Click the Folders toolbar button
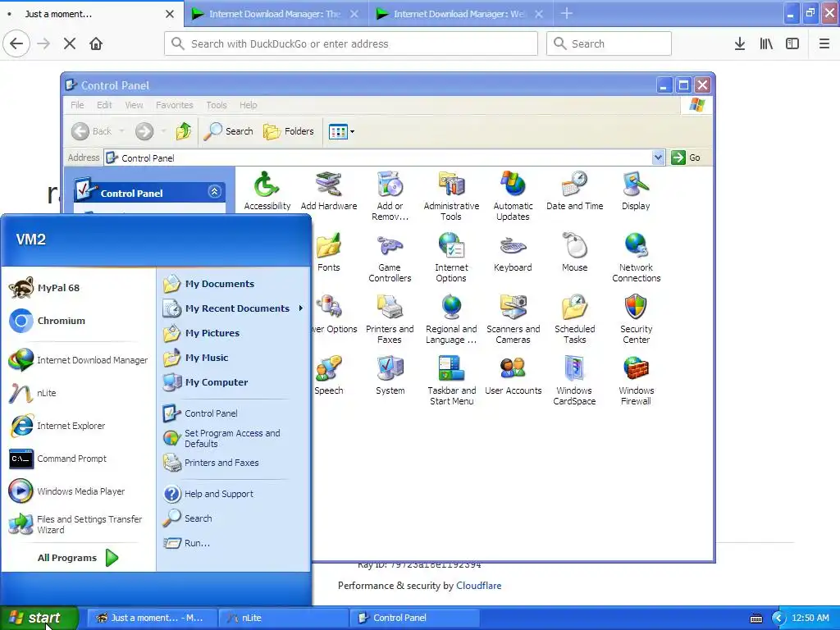This screenshot has width=840, height=630. point(288,131)
